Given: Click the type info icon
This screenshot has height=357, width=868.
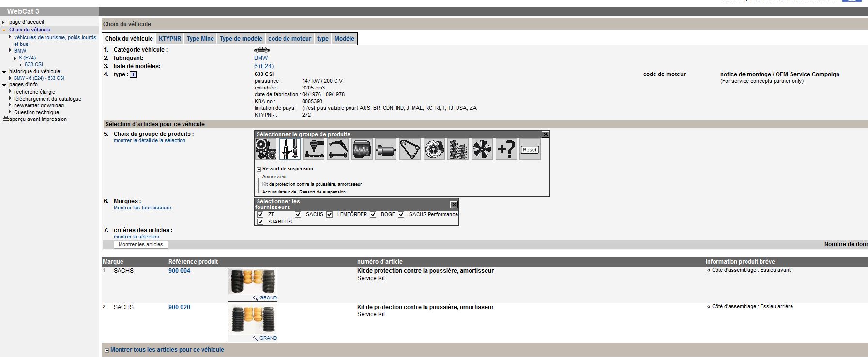Looking at the screenshot, I should [x=133, y=74].
